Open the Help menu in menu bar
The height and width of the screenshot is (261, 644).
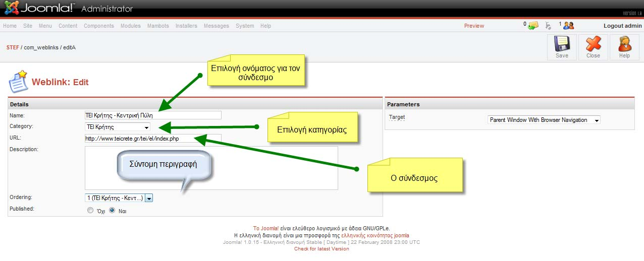coord(265,26)
